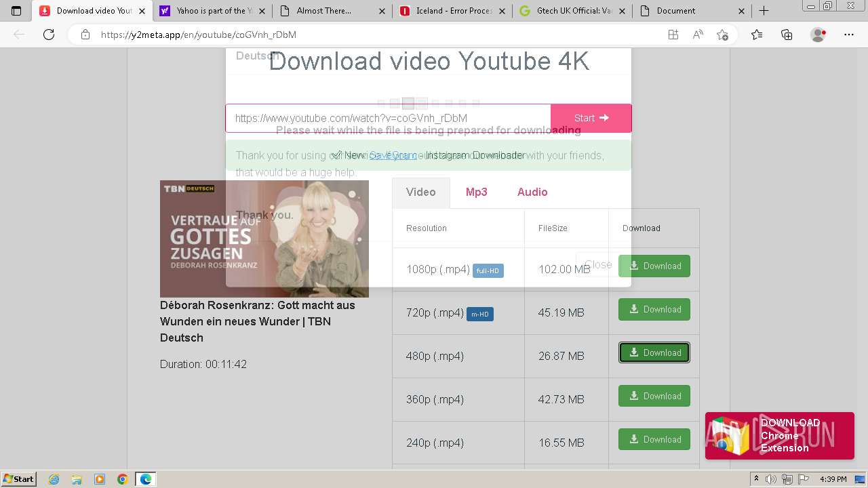Open the Video format tab
Viewport: 868px width, 488px height.
[420, 192]
